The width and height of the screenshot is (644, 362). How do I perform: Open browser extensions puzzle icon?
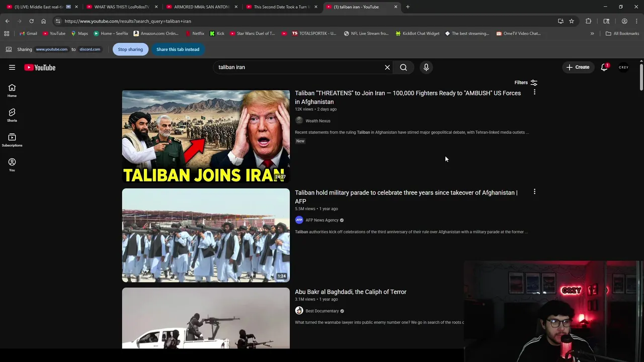(x=588, y=21)
